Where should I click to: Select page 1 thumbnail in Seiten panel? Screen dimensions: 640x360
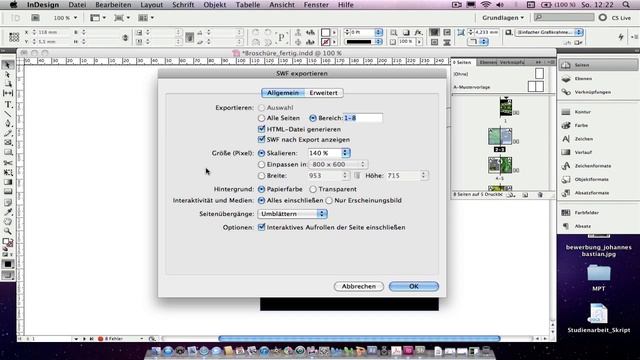506,107
